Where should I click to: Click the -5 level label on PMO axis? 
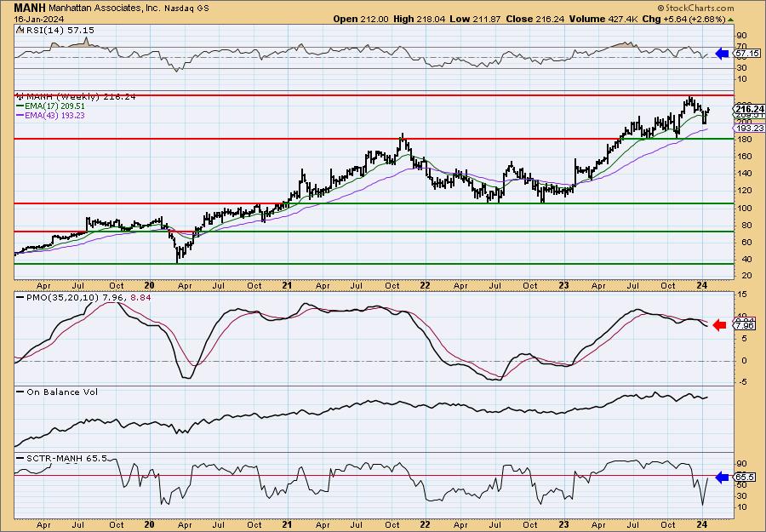coord(742,382)
